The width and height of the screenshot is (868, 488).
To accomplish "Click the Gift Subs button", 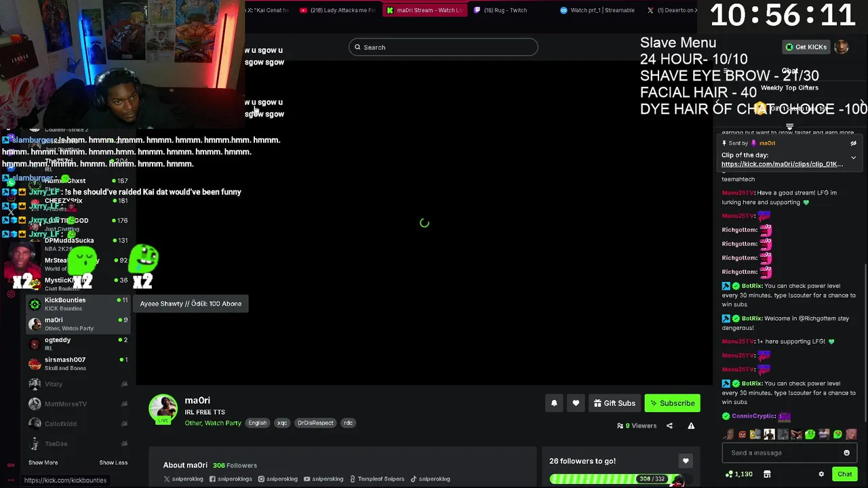I will coord(614,403).
